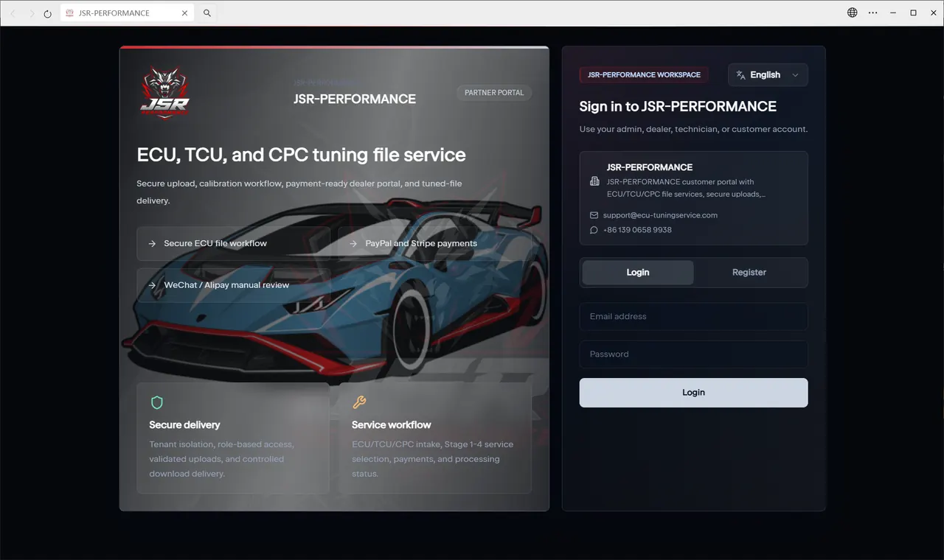
Task: Focus the Email address field
Action: (x=694, y=317)
